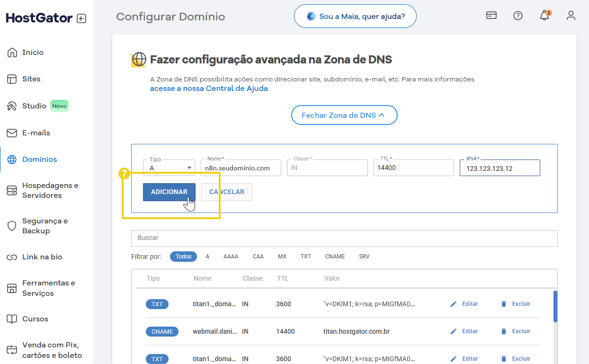The image size is (589, 364).
Task: Open Cursos in the sidebar menu
Action: click(x=35, y=319)
